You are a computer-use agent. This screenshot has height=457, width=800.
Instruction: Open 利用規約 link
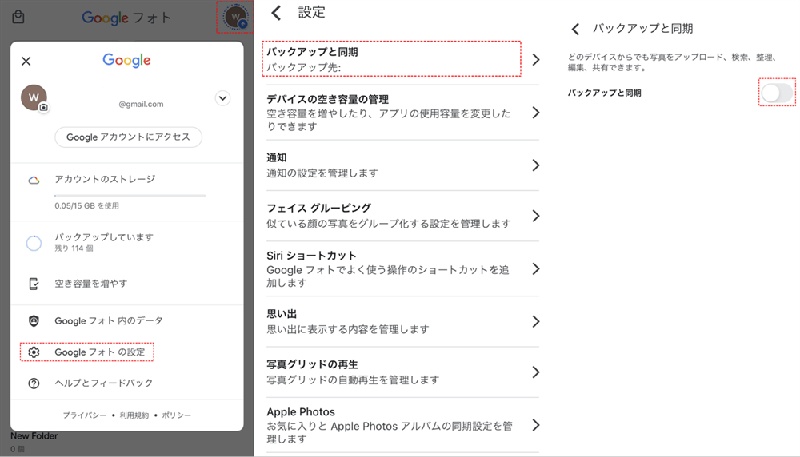coord(134,415)
